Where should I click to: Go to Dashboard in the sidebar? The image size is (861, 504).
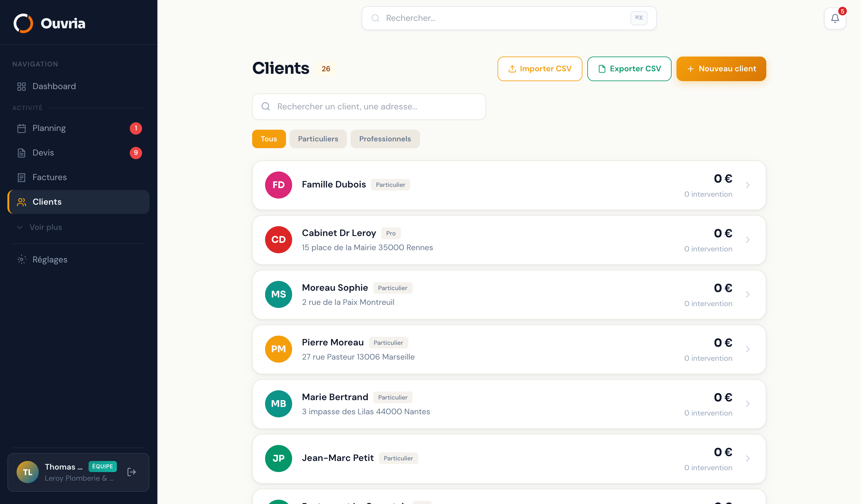[78, 86]
